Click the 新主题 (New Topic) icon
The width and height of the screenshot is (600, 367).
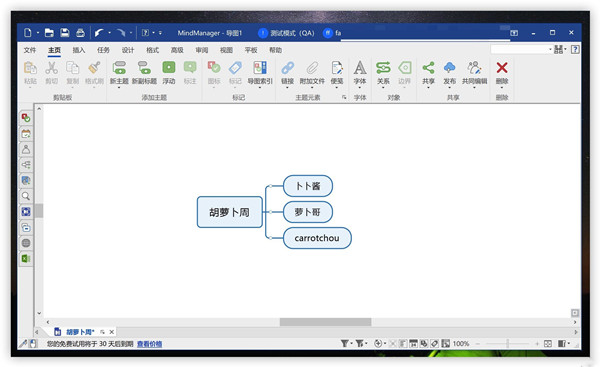coord(119,68)
